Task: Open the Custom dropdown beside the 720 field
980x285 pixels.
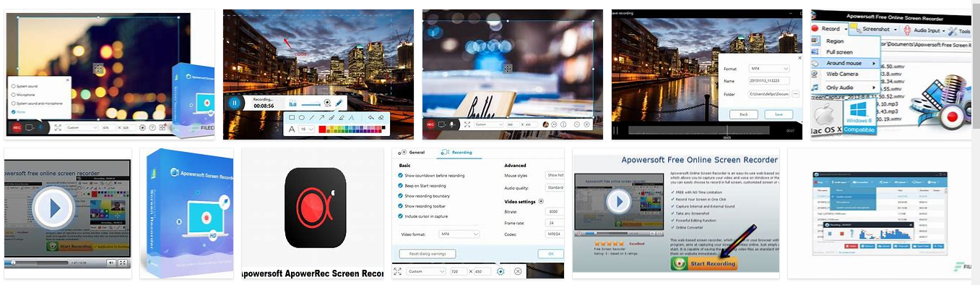Action: pos(426,271)
